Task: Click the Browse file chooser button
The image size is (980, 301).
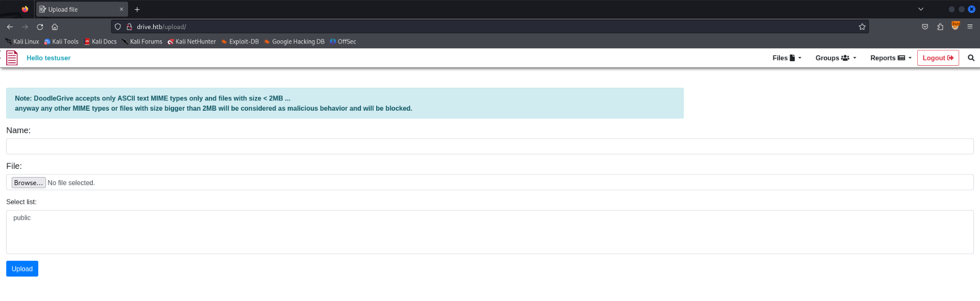Action: click(x=29, y=183)
